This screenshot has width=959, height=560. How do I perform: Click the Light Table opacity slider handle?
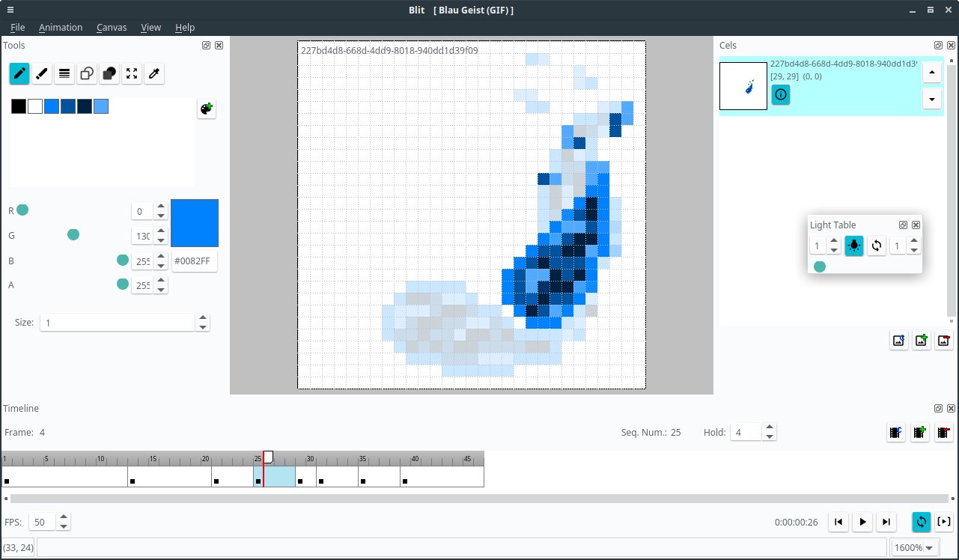(x=820, y=267)
